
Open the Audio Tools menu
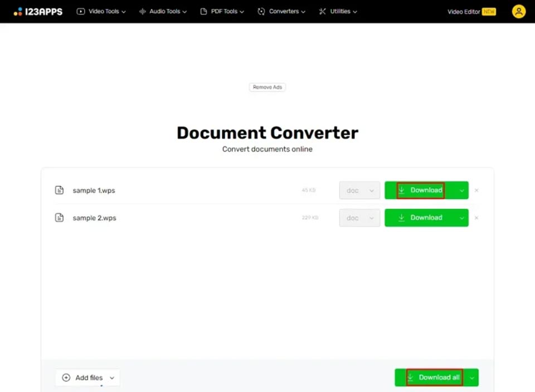tap(163, 11)
